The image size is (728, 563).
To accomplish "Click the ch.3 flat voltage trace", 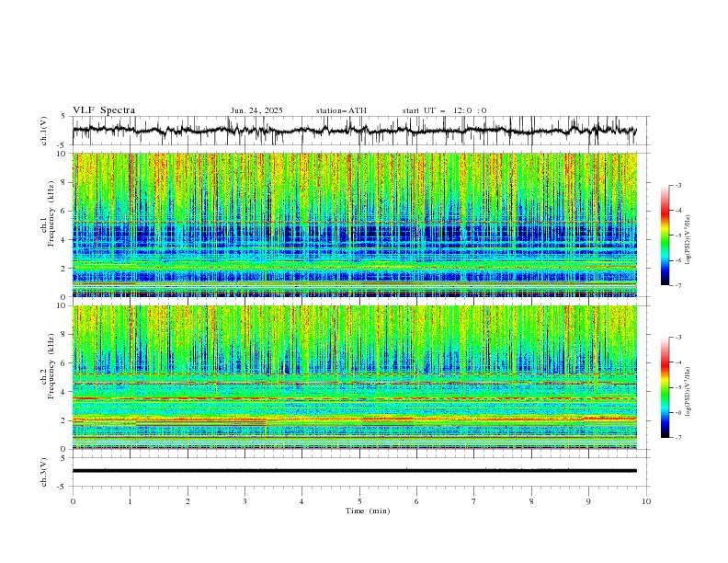I will 354,471.
